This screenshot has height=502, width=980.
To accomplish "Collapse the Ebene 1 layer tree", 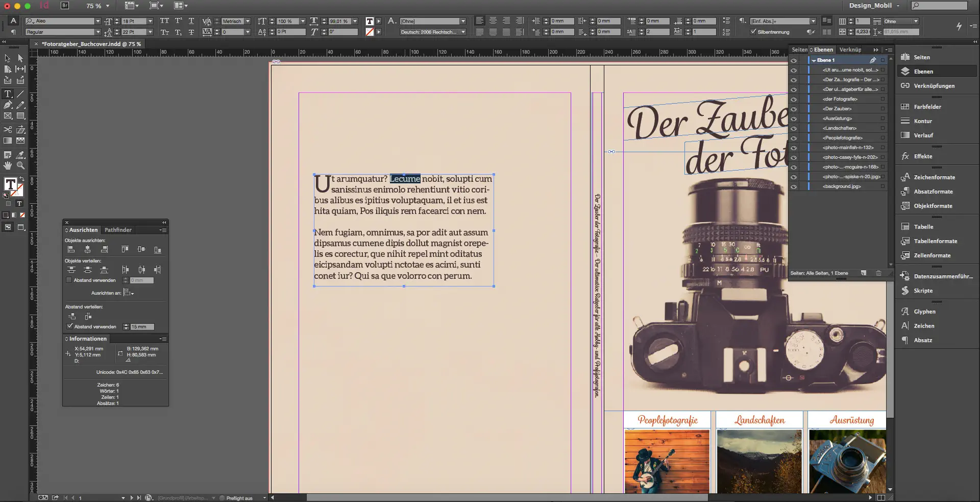I will [x=814, y=60].
